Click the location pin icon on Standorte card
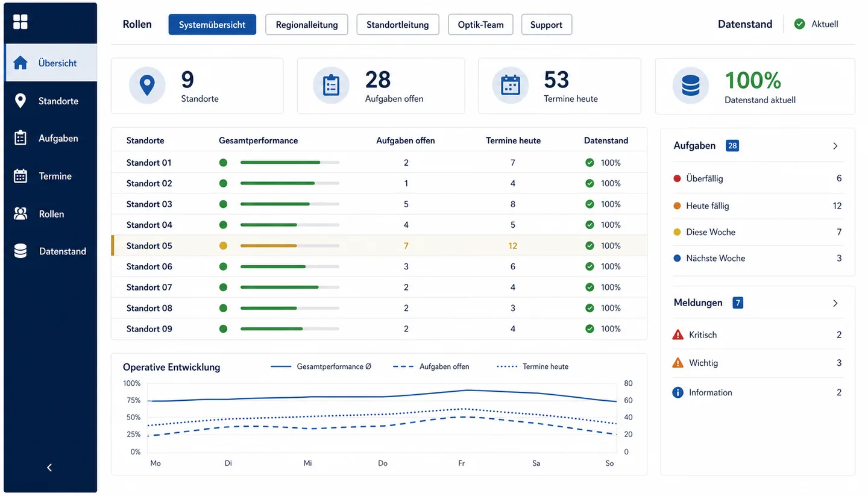The width and height of the screenshot is (868, 496). point(147,85)
